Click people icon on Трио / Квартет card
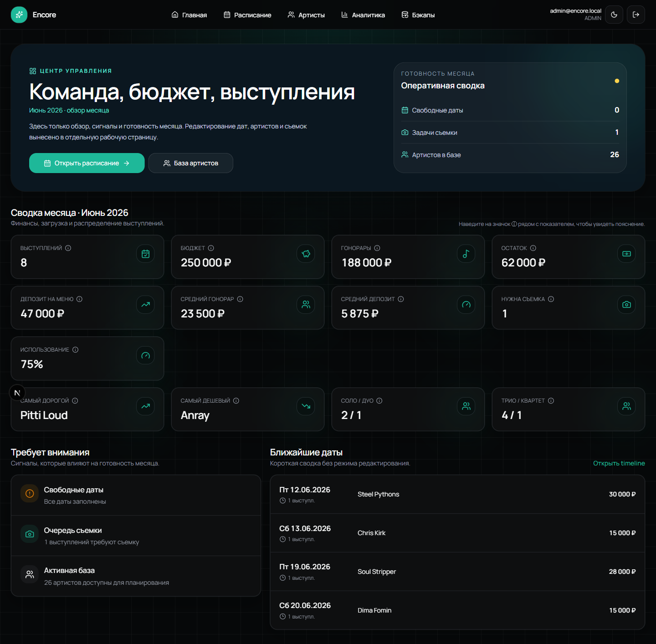 coord(626,406)
